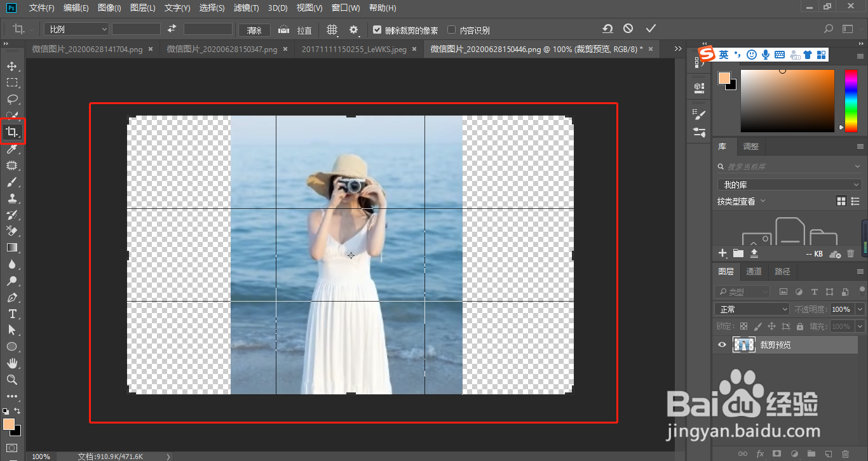Screen dimensions: 868x461
Task: Switch to the 通道 tab
Action: 754,271
